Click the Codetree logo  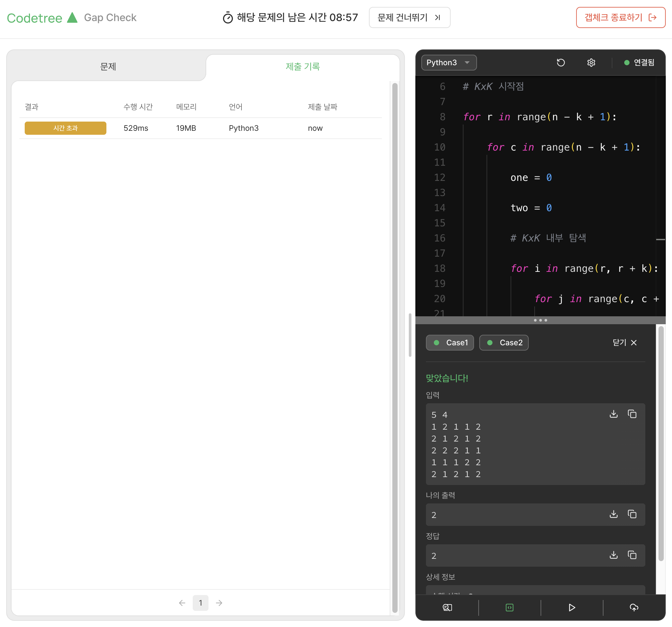42,17
